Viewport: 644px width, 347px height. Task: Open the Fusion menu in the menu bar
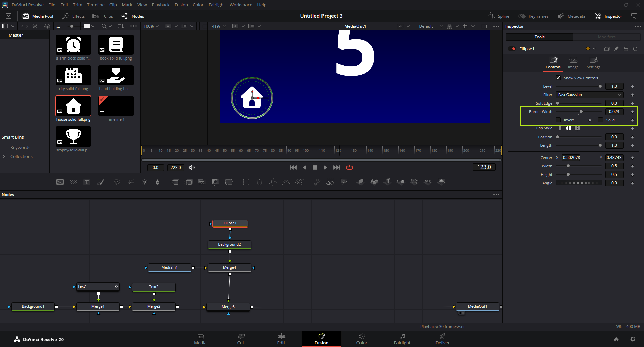[181, 5]
